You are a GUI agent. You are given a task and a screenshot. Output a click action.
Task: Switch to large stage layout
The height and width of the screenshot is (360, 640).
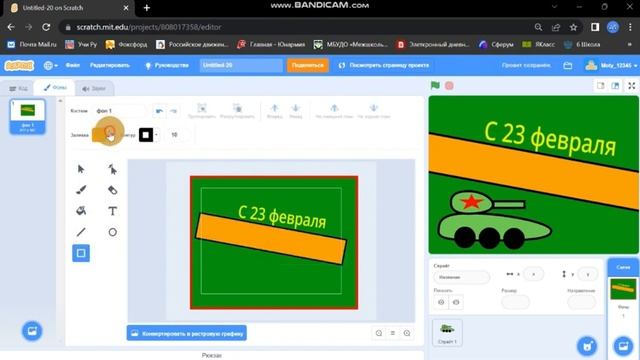(615, 85)
